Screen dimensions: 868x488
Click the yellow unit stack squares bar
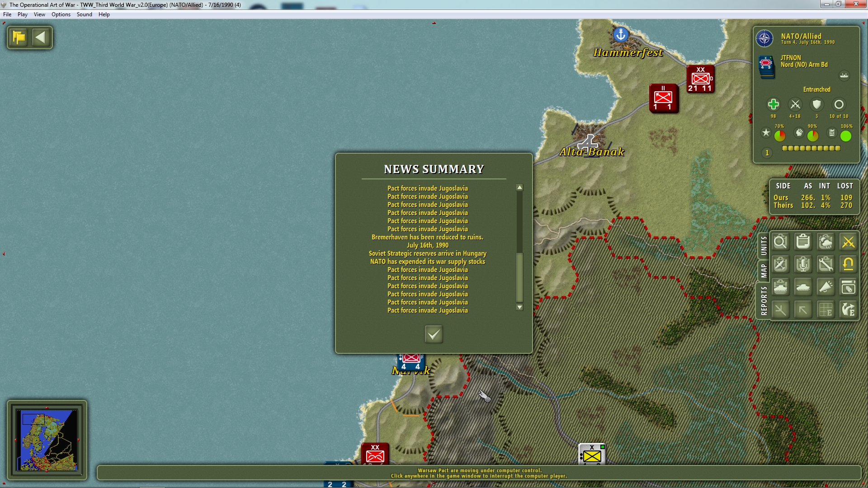click(811, 148)
